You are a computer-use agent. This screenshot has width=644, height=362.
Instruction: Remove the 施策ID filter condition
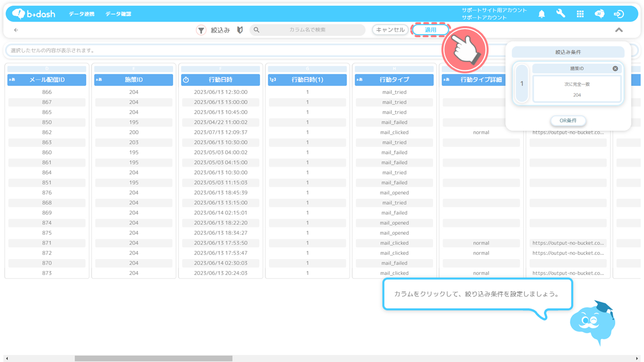[x=615, y=68]
